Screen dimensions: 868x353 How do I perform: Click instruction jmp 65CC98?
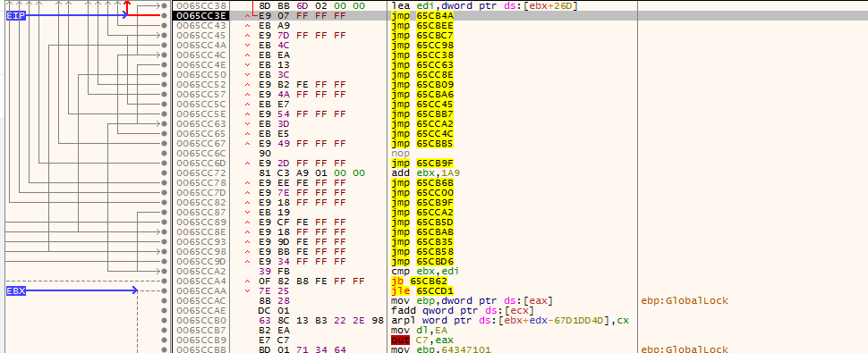point(422,46)
